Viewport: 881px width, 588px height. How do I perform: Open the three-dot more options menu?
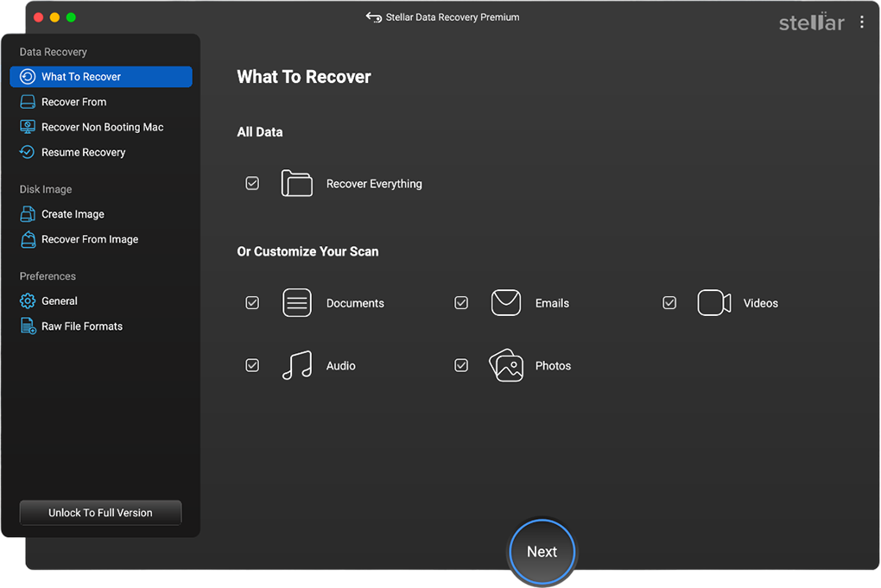point(862,22)
